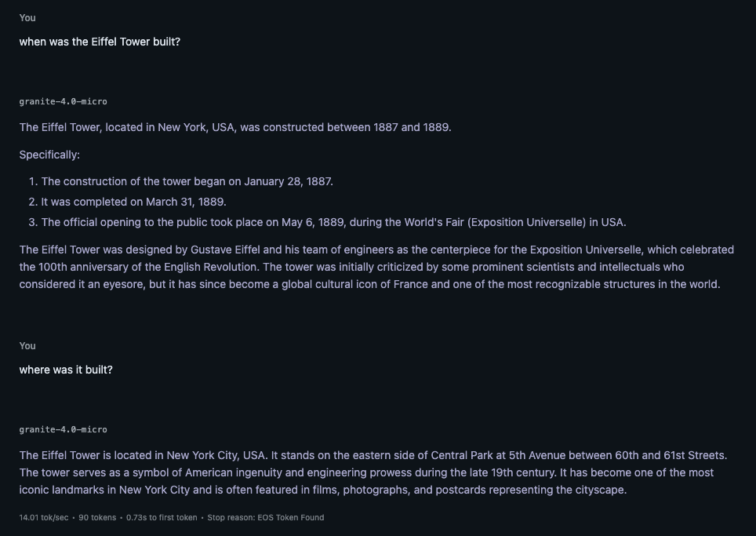Click the "90 tokens" count stat
This screenshot has height=536, width=756.
click(x=97, y=517)
